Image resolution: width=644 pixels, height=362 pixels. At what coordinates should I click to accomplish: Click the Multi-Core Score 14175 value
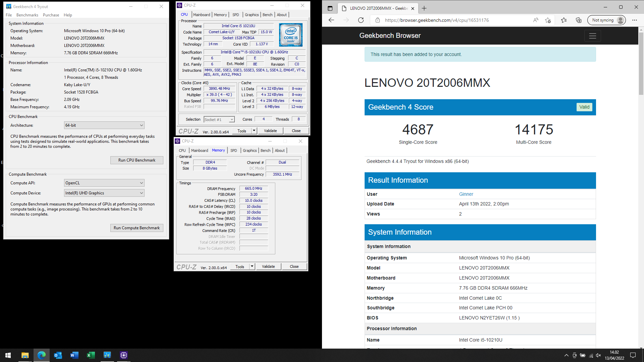click(x=534, y=130)
